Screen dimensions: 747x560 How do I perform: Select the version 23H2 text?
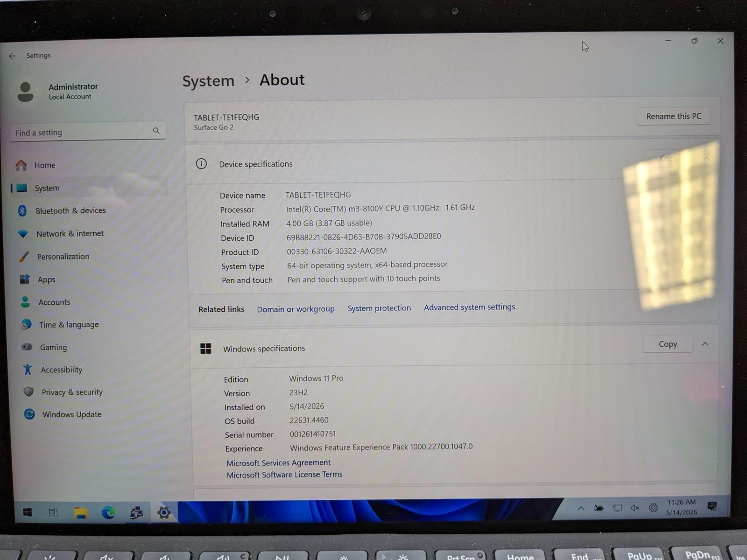tap(298, 392)
